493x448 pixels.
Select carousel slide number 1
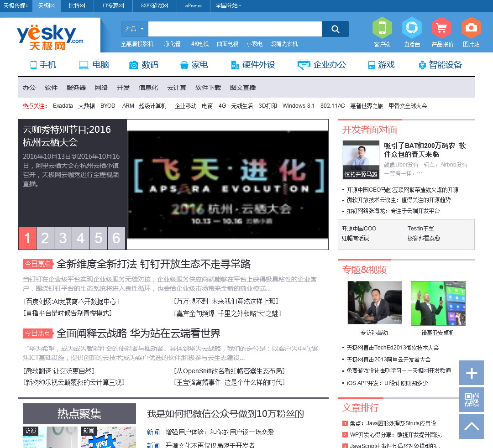tap(27, 238)
